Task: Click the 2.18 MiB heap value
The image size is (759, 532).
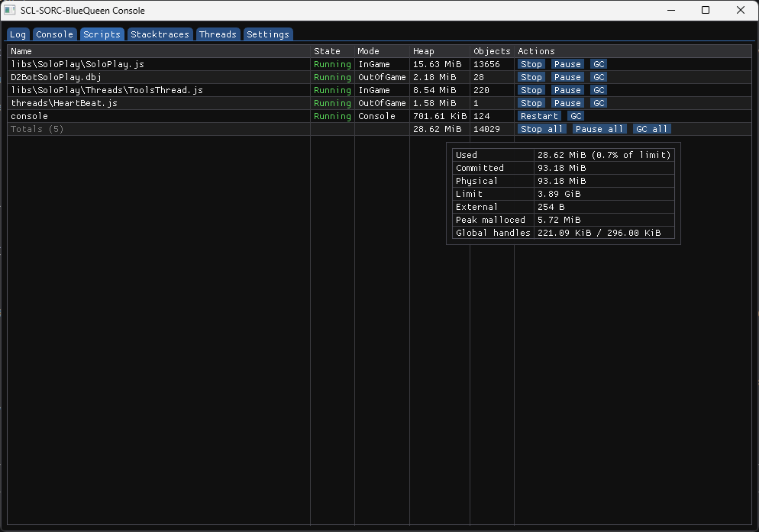Action: [434, 77]
